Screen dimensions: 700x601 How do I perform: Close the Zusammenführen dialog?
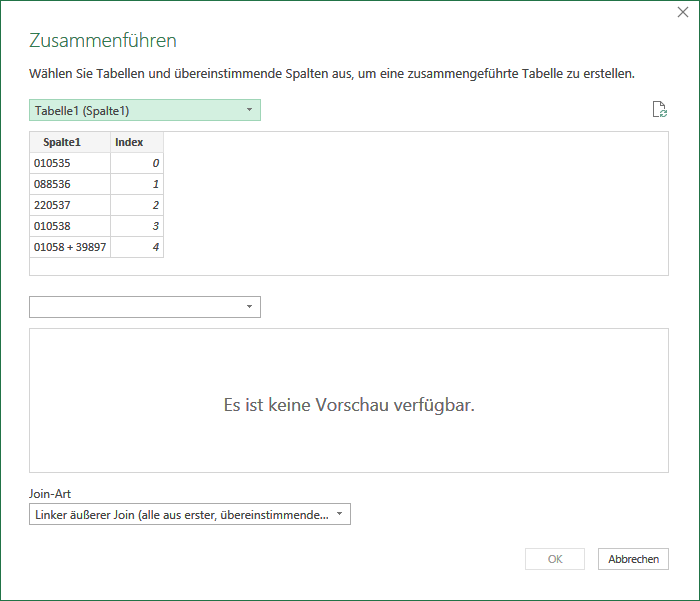(x=683, y=12)
